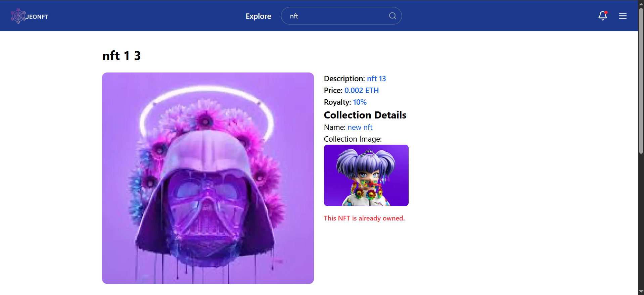Click the page vertical scrollbar thumb

coord(641,81)
